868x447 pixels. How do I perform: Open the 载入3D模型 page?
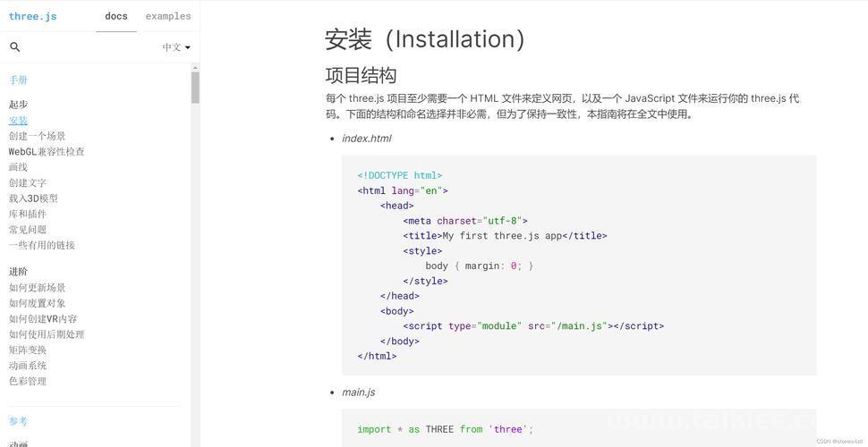(33, 198)
